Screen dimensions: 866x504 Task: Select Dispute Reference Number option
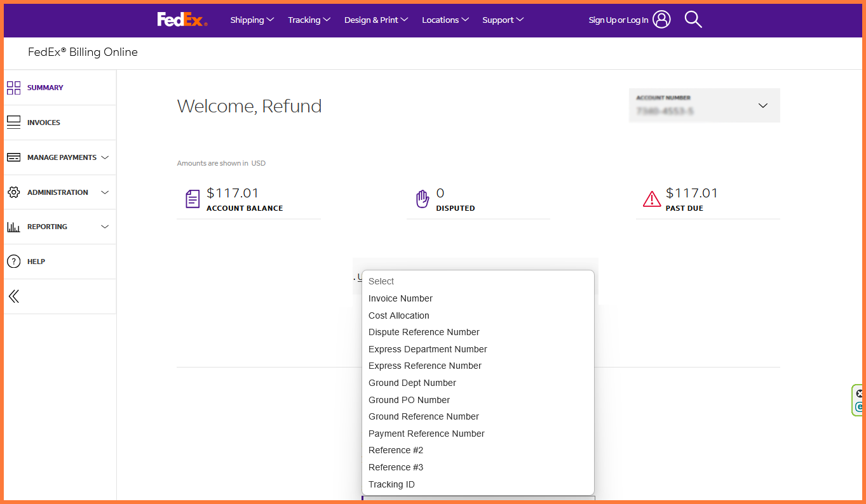[478, 332]
